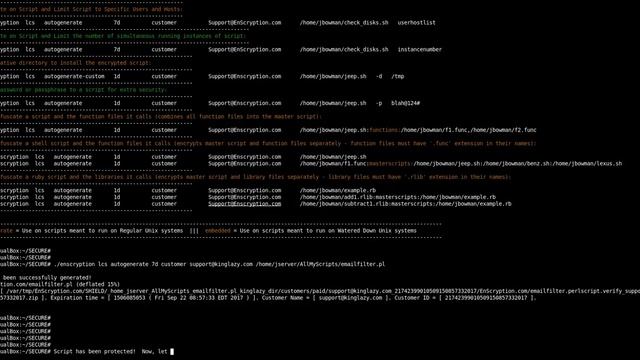The image size is (640, 360).
Task: Click heading 'ative directory to install the encrypted script:'
Action: coord(76,63)
